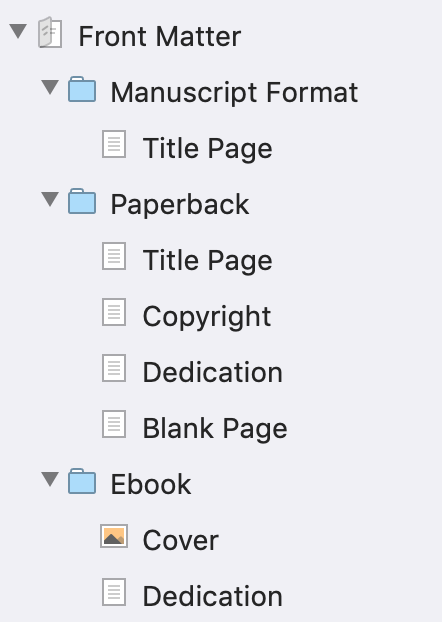Click the Ebook folder icon
Viewport: 442px width, 622px height.
(x=82, y=482)
